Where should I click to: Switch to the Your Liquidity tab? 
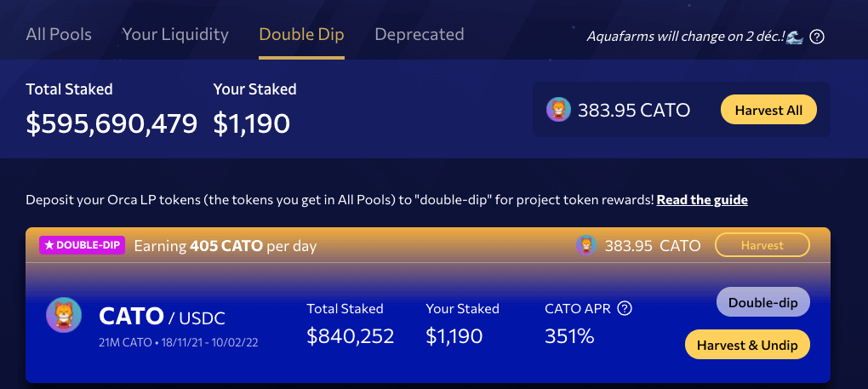pos(175,35)
